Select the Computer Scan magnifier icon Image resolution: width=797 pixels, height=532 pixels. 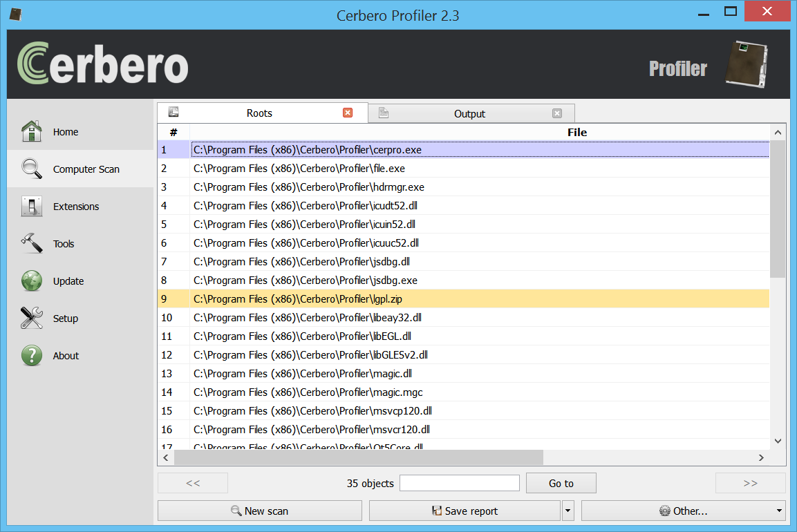click(x=32, y=169)
